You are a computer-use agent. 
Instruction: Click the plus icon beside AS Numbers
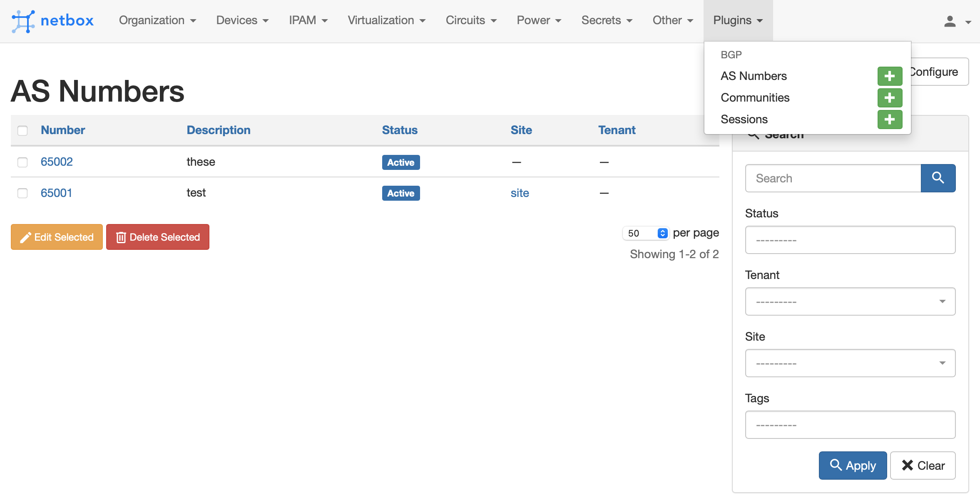click(x=890, y=76)
